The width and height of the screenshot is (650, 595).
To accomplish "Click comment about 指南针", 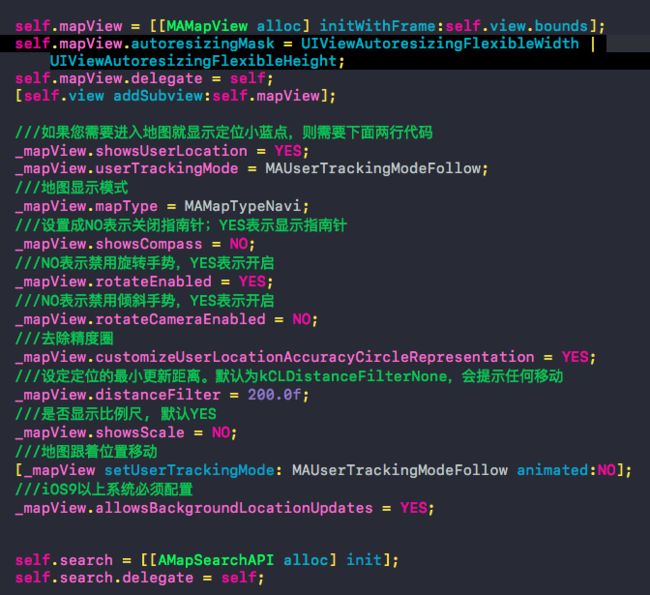I will (181, 225).
